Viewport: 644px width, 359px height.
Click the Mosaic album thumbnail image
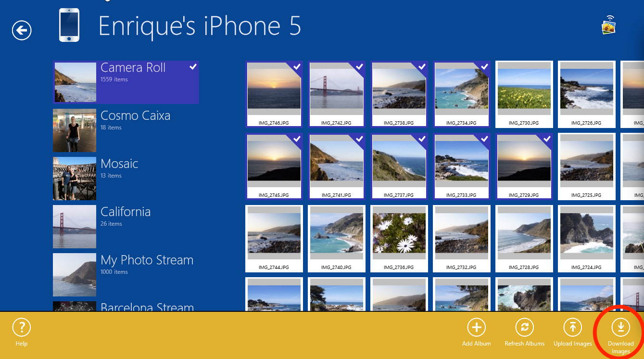pyautogui.click(x=75, y=179)
